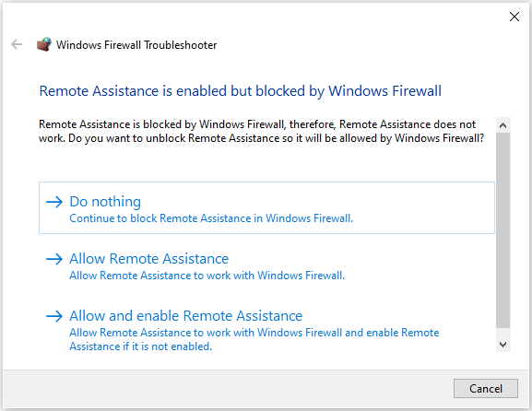The image size is (532, 411).
Task: Click the back arrow in dialog header
Action: click(17, 44)
